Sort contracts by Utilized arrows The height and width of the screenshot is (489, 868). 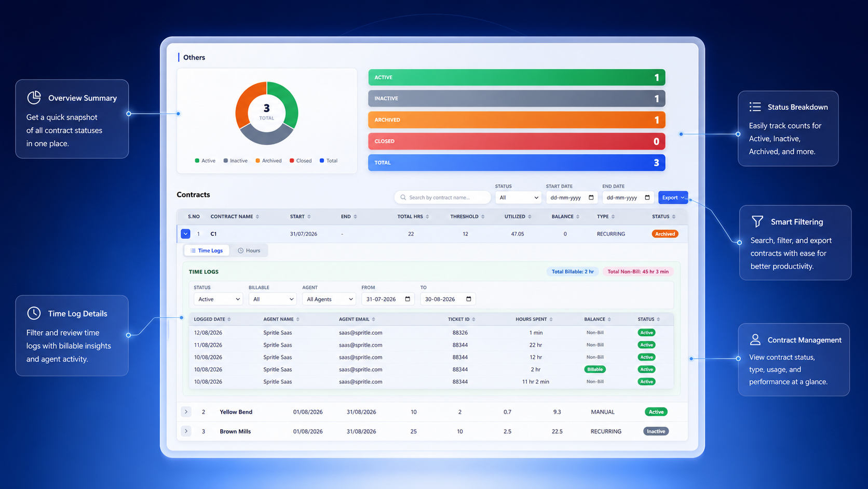coord(530,217)
